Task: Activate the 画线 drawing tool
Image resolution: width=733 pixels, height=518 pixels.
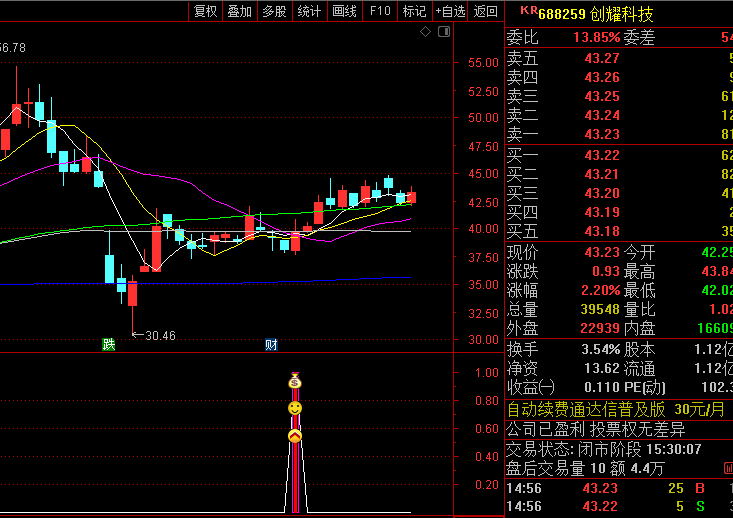Action: click(345, 11)
